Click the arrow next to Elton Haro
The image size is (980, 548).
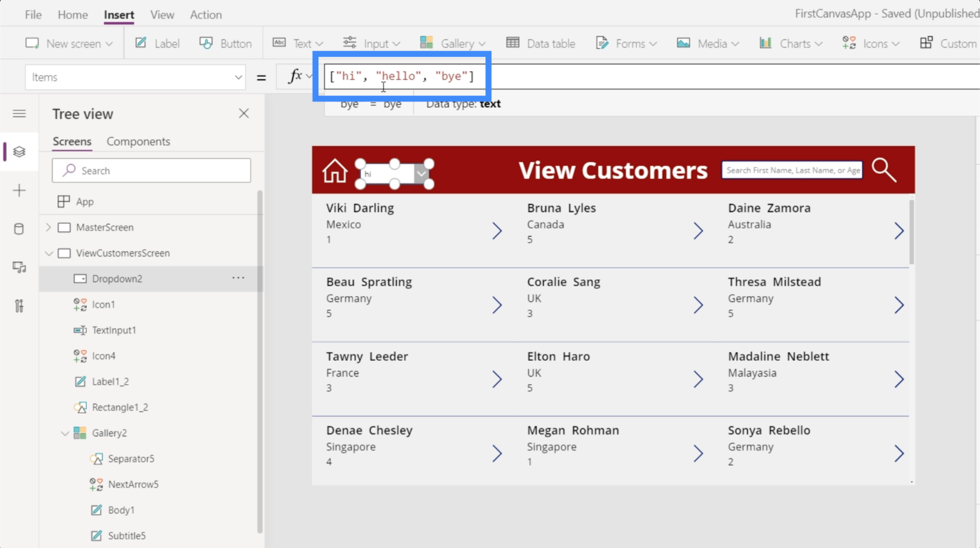pyautogui.click(x=698, y=380)
